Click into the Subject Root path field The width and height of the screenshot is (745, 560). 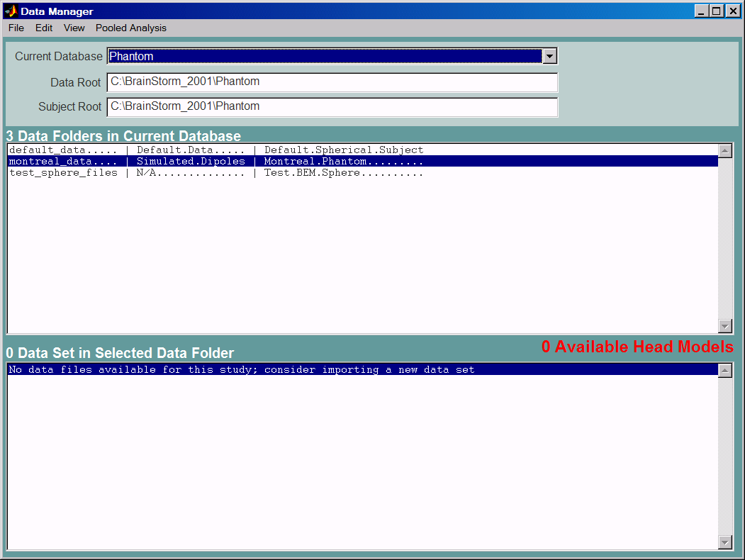(x=332, y=107)
